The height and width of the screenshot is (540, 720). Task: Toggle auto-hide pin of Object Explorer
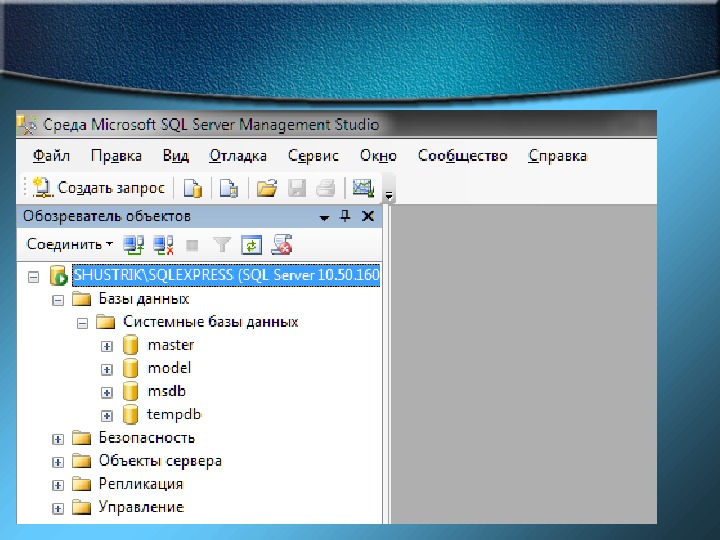pos(345,216)
